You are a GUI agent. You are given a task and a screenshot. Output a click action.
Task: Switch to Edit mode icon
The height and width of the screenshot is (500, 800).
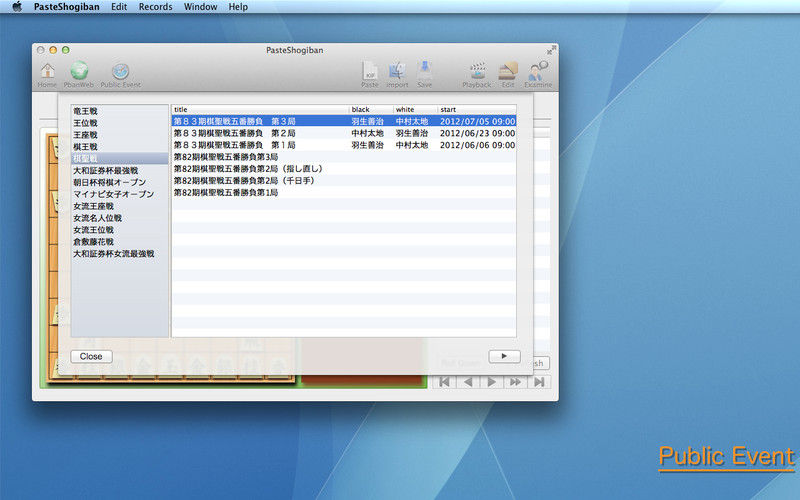tap(508, 74)
